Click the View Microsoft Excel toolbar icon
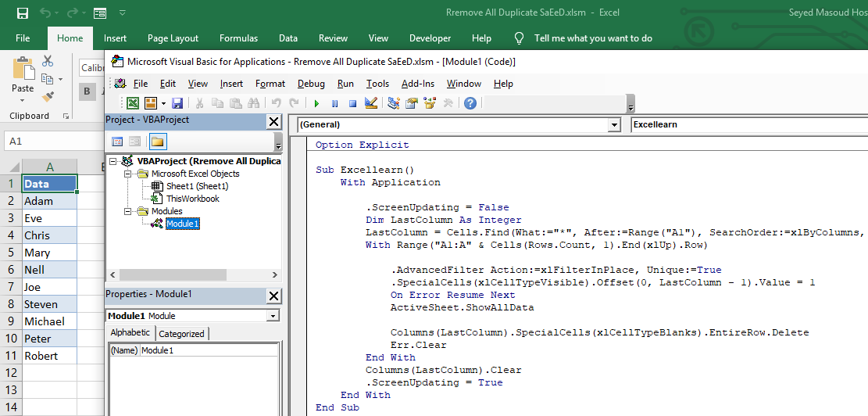Screen dimensions: 868x416 coord(133,103)
